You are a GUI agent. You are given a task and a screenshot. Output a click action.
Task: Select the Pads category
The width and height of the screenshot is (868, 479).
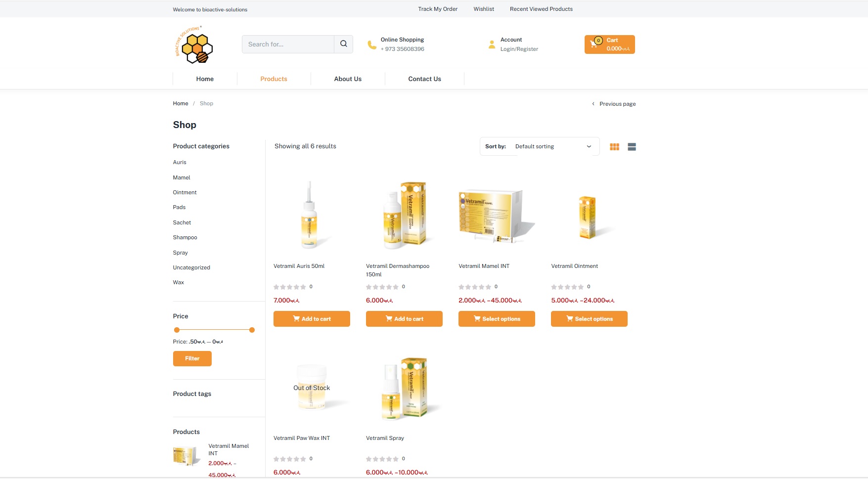[x=179, y=207]
